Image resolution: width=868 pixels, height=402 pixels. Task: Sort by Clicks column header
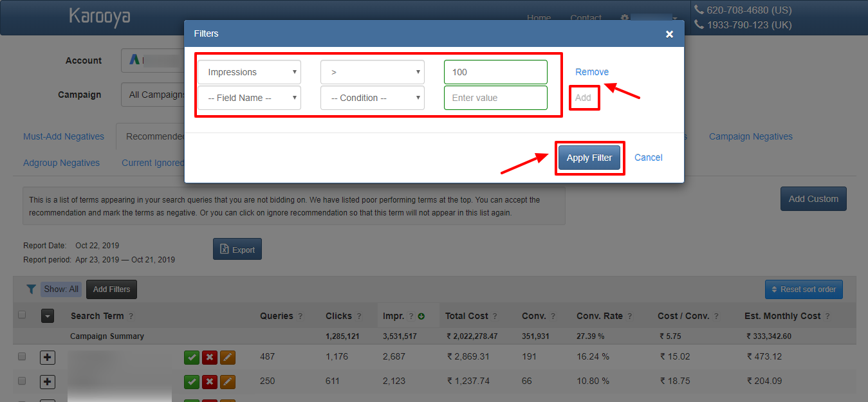click(339, 316)
